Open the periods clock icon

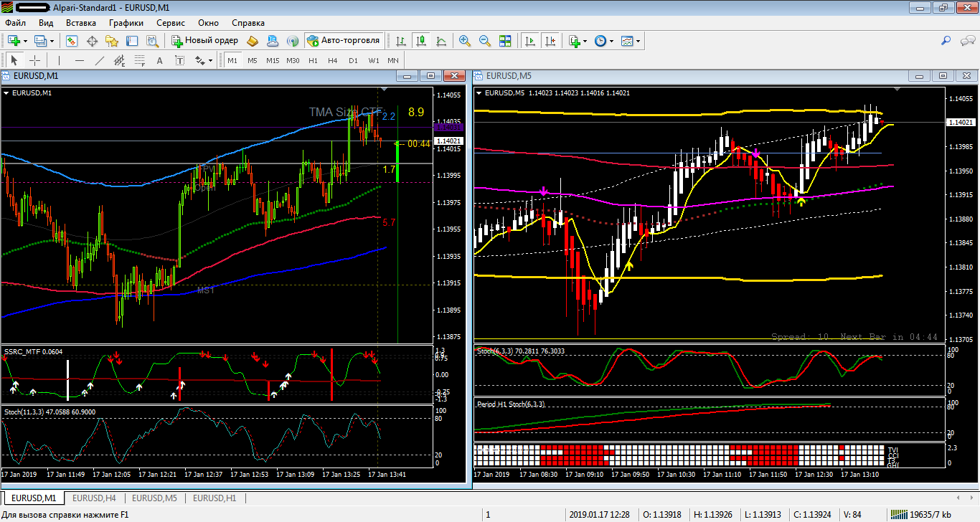[x=600, y=41]
